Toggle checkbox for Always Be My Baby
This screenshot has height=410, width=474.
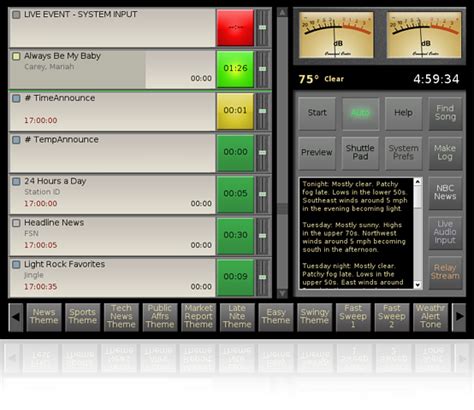pyautogui.click(x=16, y=56)
